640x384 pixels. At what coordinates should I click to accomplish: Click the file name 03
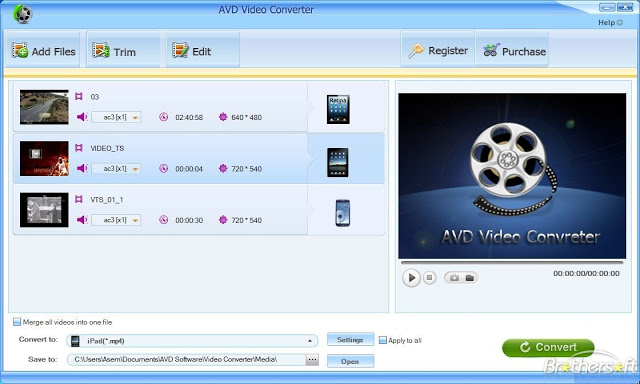tap(95, 97)
